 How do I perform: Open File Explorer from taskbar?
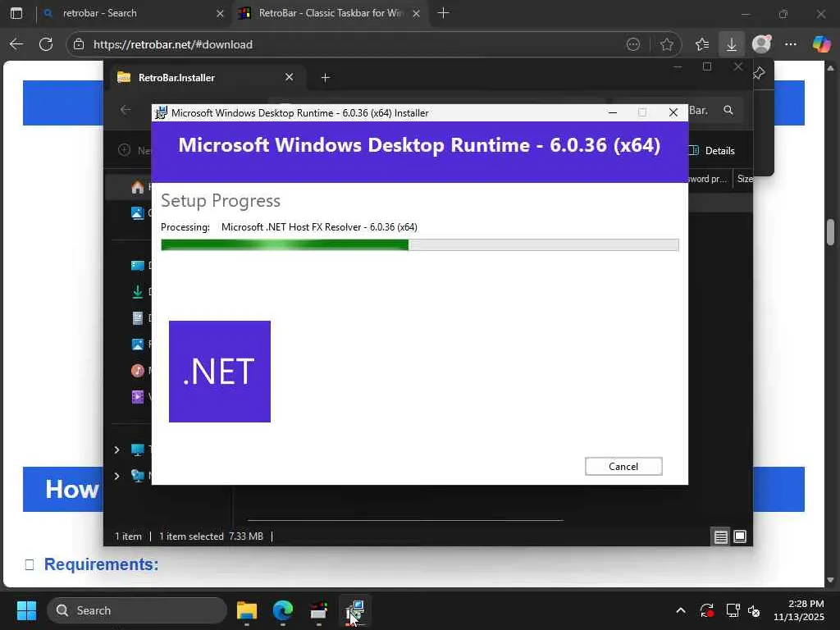[247, 610]
